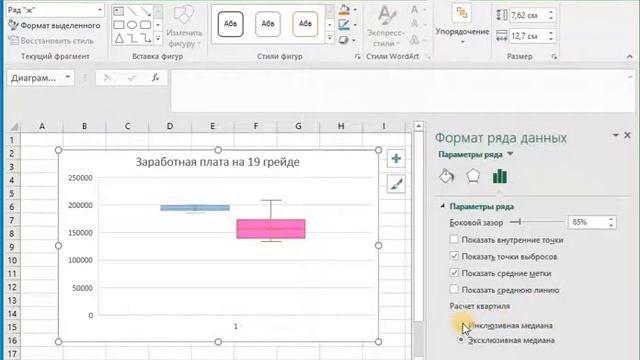640x360 pixels.
Task: Open the WordArt text outline icon
Action: pos(415,24)
